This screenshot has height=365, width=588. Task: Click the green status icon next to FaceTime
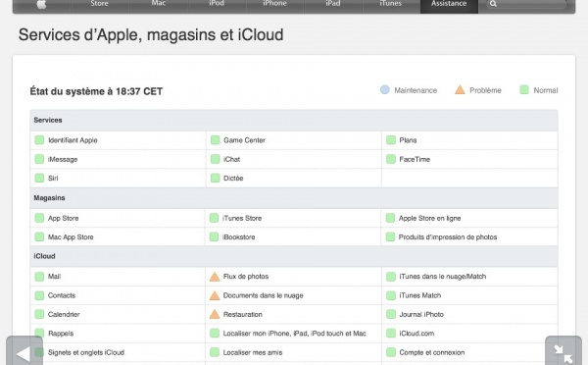coord(391,159)
